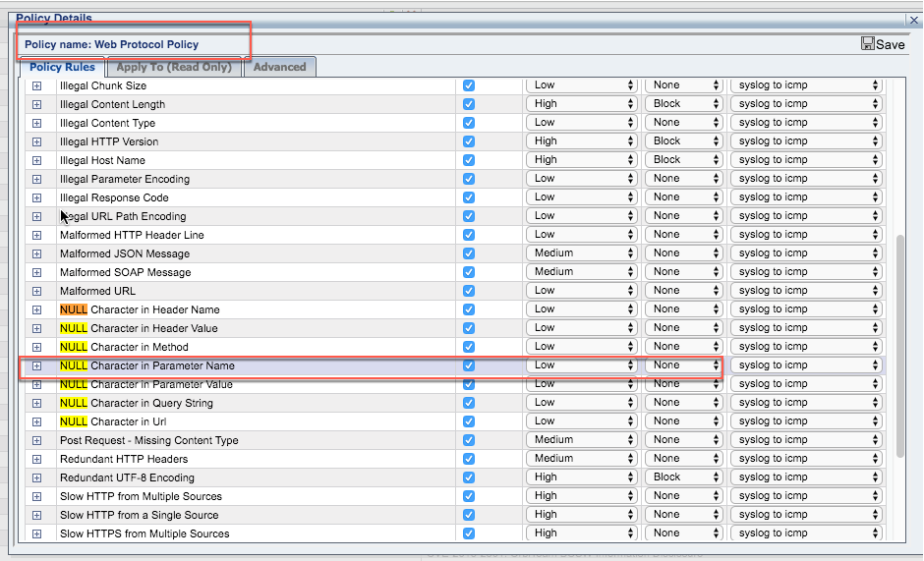Click the Save floppy disk icon
The image size is (924, 561).
tap(868, 44)
